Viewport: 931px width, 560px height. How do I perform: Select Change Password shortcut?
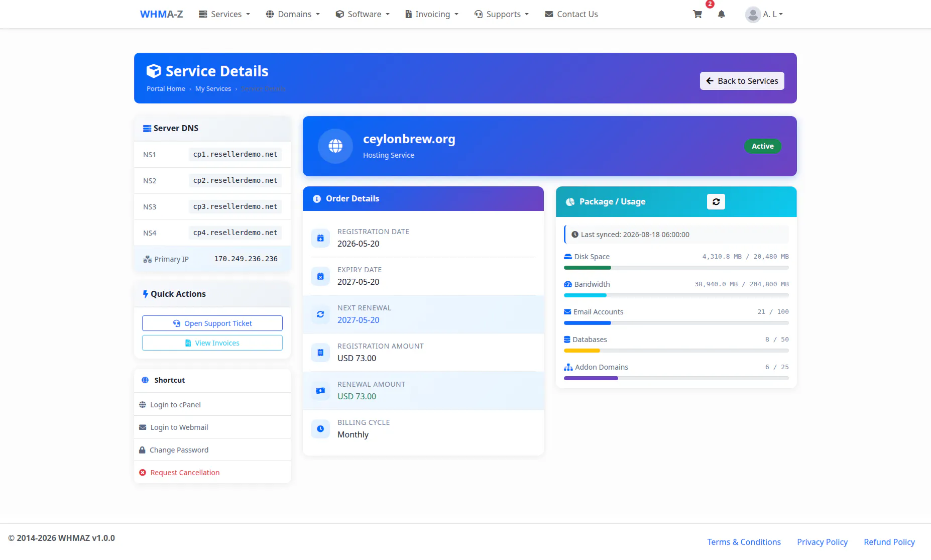212,450
